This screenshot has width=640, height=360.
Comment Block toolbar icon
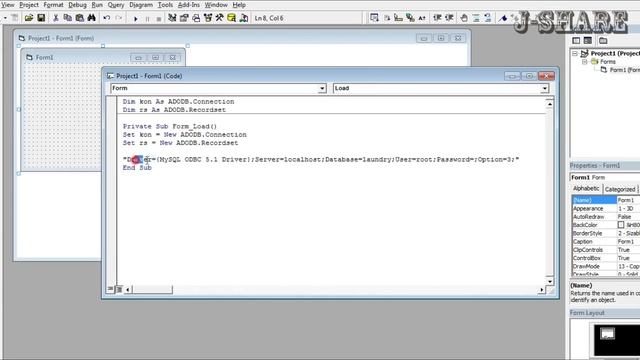(476, 18)
